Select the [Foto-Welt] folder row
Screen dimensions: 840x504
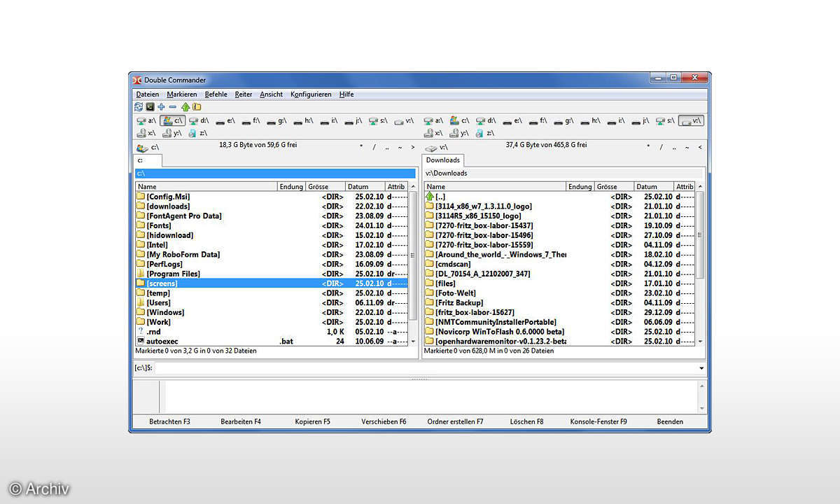tap(560, 293)
